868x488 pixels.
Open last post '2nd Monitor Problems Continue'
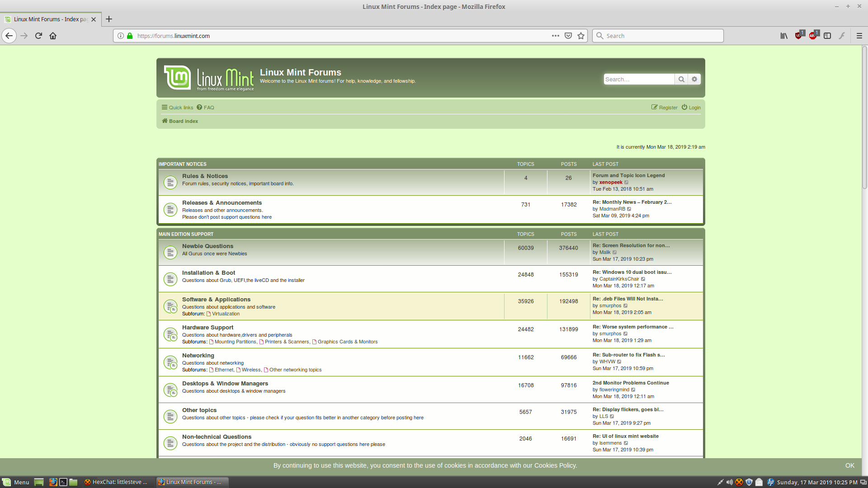tap(631, 383)
